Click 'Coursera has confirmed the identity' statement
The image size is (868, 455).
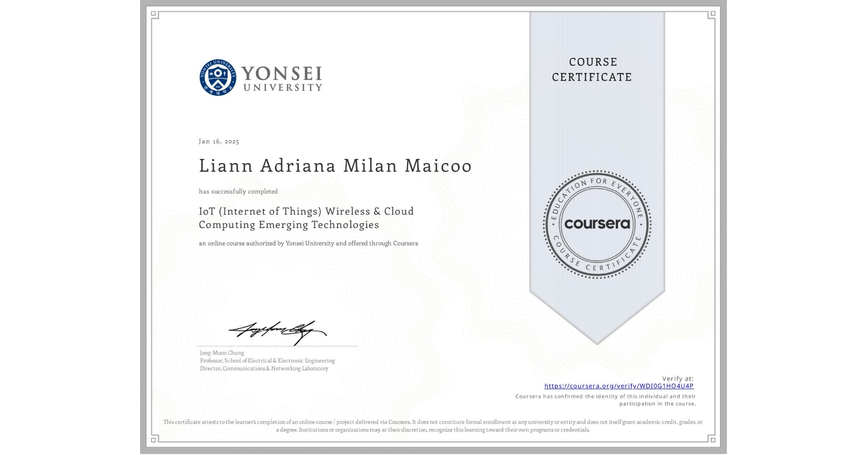605,396
